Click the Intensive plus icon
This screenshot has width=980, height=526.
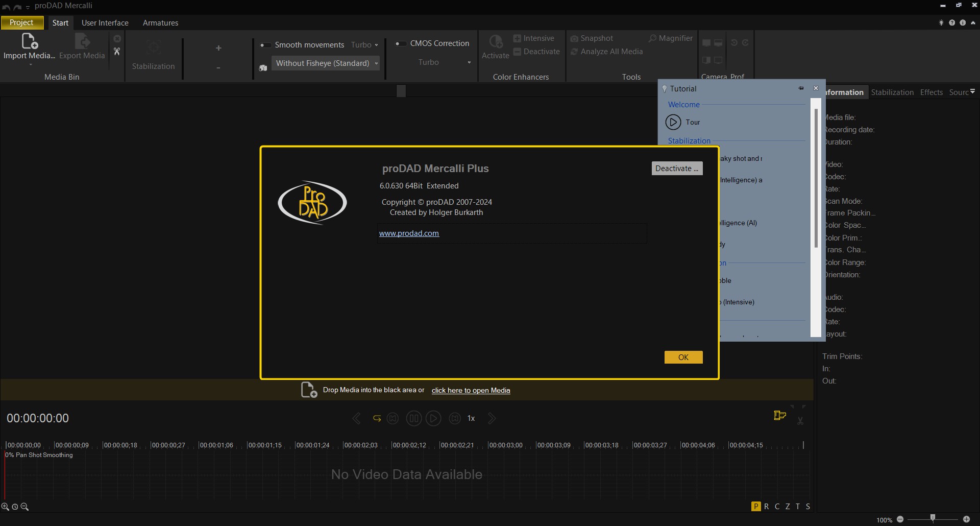(x=517, y=38)
